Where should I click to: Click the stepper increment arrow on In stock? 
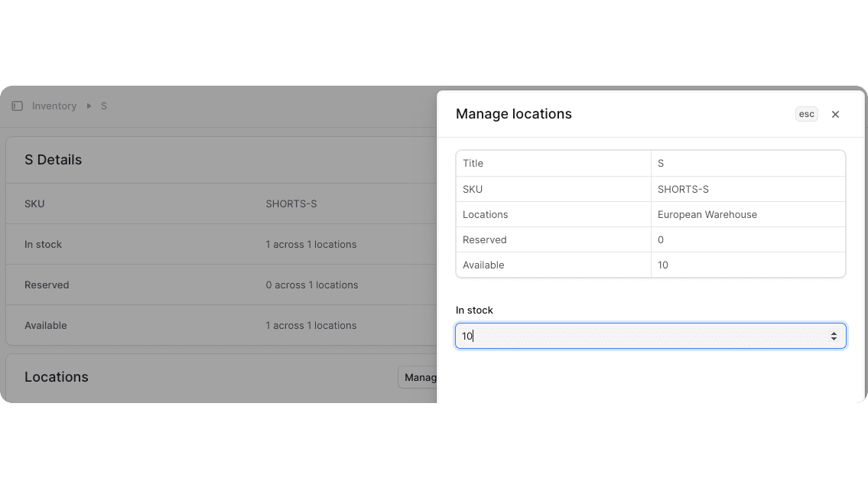click(834, 332)
